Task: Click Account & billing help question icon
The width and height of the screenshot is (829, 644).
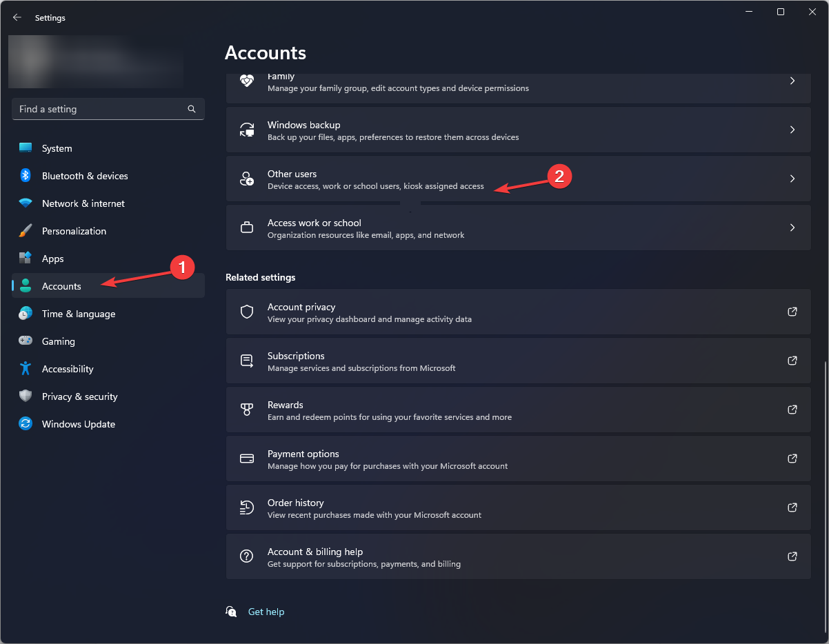Action: [x=247, y=556]
